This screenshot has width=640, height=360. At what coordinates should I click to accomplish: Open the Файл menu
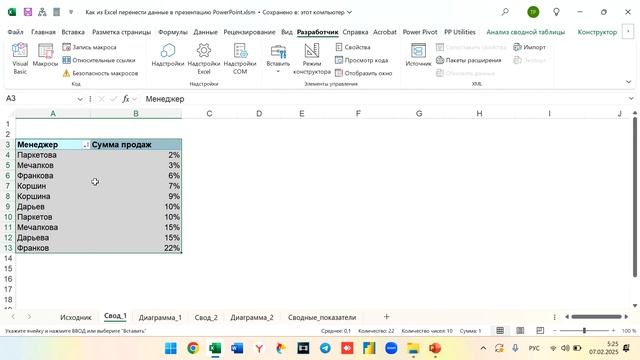16,32
